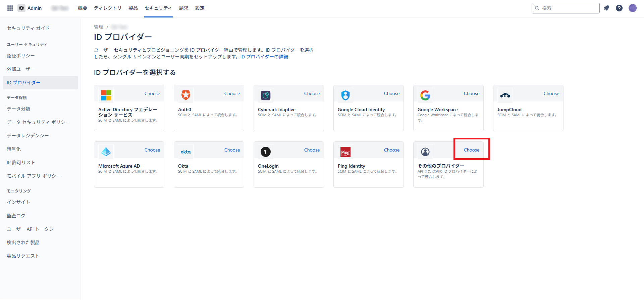The height and width of the screenshot is (300, 644).
Task: Click the Okta card title text
Action: coord(183,166)
